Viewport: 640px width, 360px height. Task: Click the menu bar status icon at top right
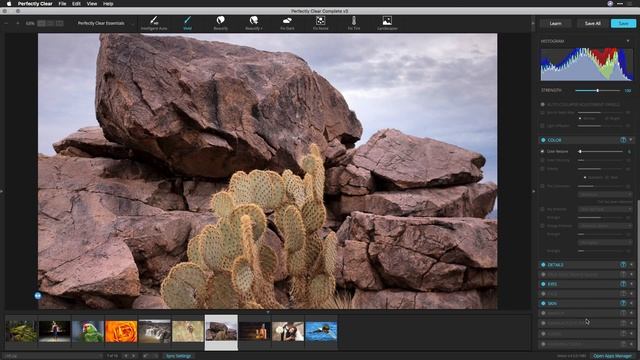[x=610, y=3]
